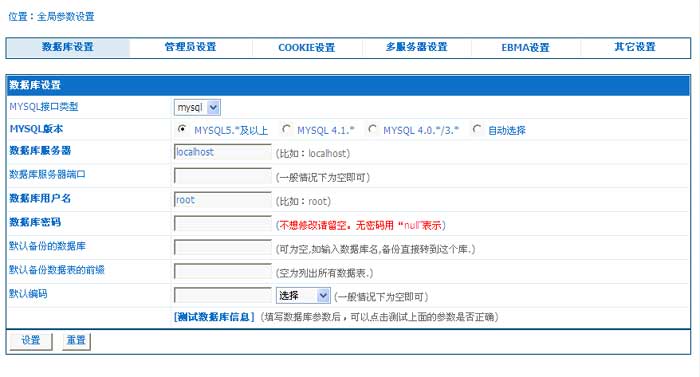Open the mysql interface type dropdown

pyautogui.click(x=197, y=107)
